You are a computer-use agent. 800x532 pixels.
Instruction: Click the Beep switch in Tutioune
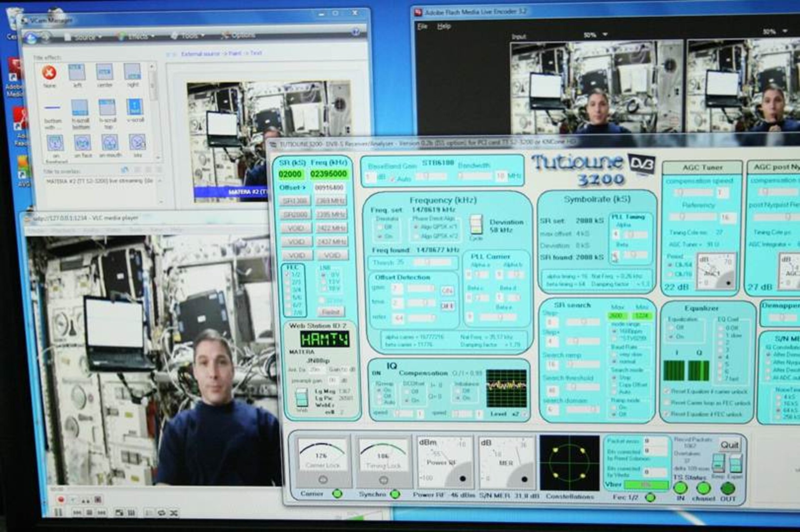718,463
